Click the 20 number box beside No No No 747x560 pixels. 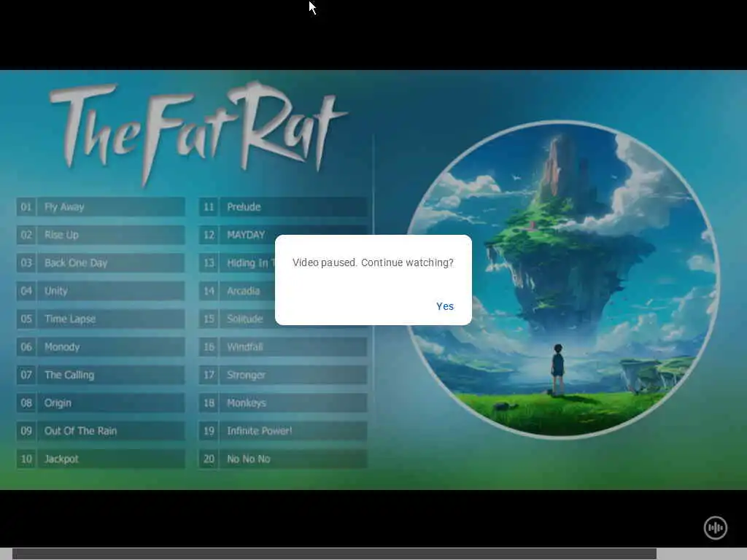pyautogui.click(x=209, y=459)
